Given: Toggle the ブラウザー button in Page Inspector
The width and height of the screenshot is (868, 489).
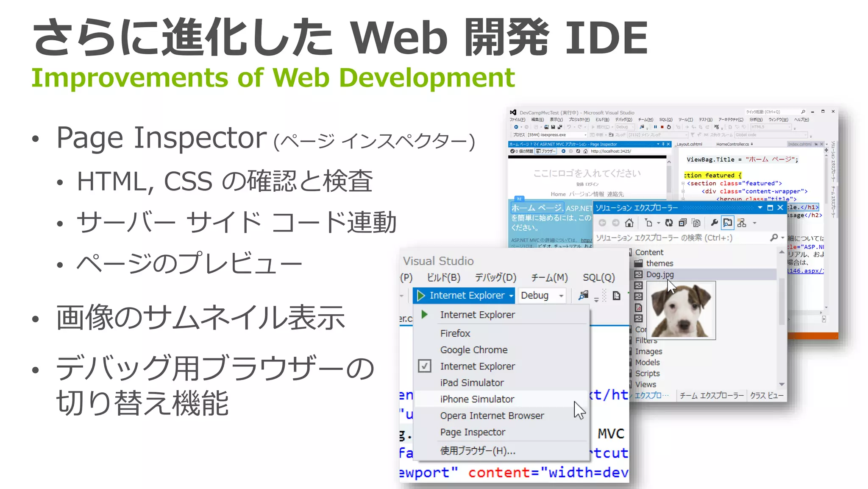Looking at the screenshot, I should [x=545, y=151].
